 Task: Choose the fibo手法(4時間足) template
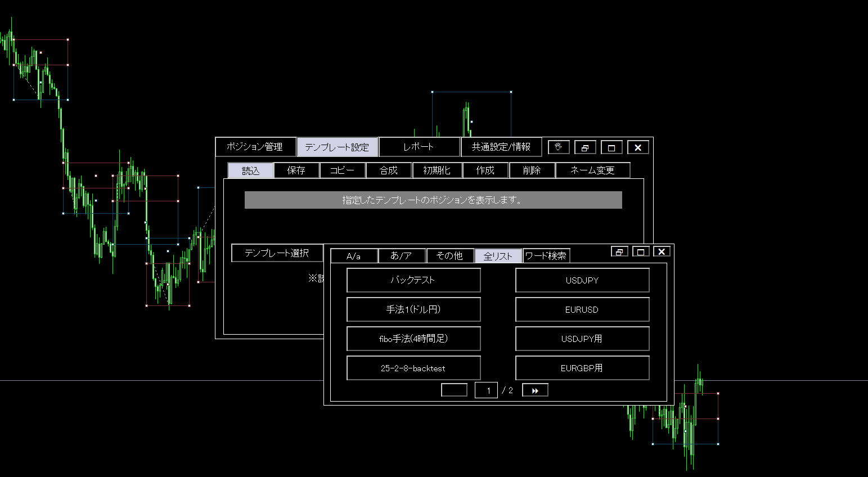[413, 339]
